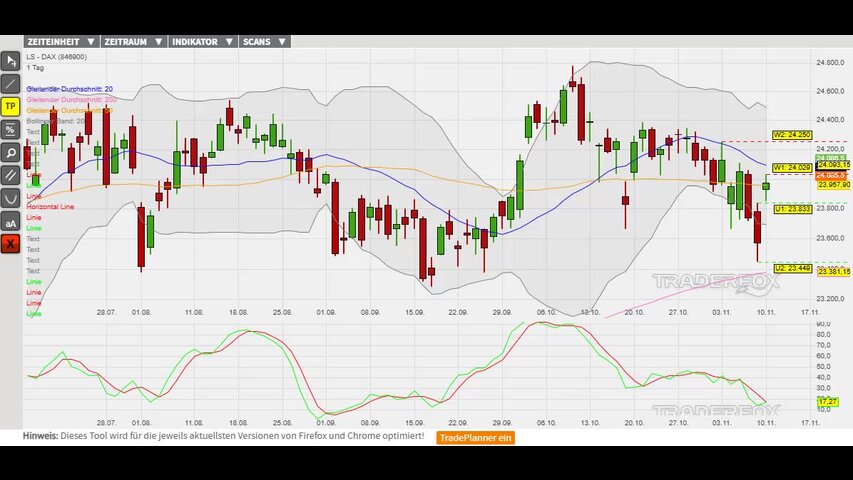Screen dimensions: 853x480
Task: Open the ZEITRAUM dropdown
Action: click(132, 42)
